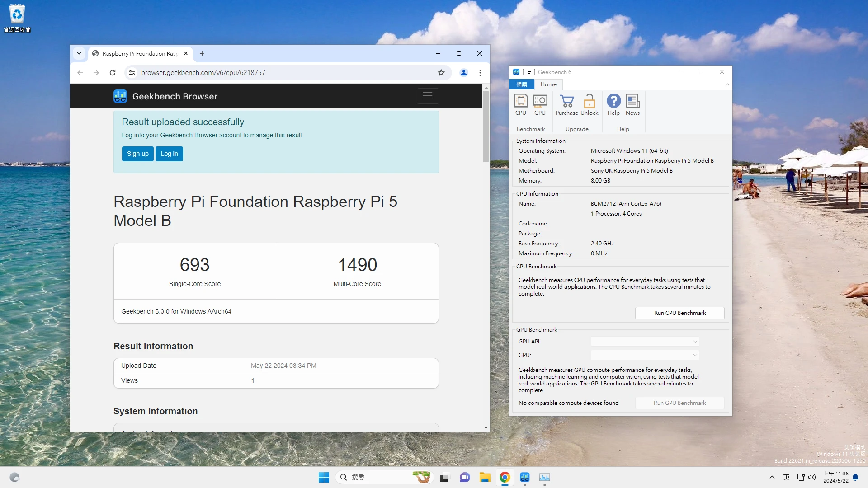Click the GPU benchmark ribbon icon
Screen dimensions: 868x488
(540, 104)
